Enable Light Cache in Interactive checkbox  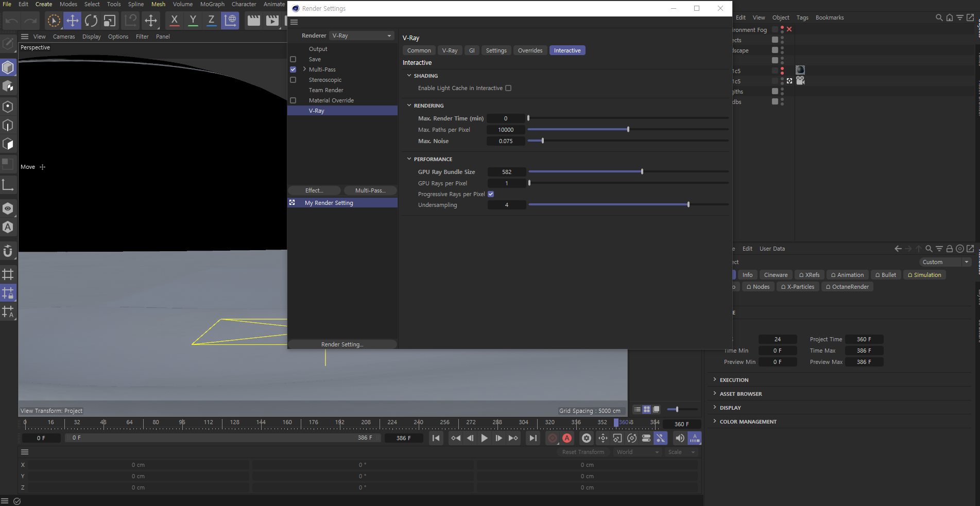click(508, 88)
